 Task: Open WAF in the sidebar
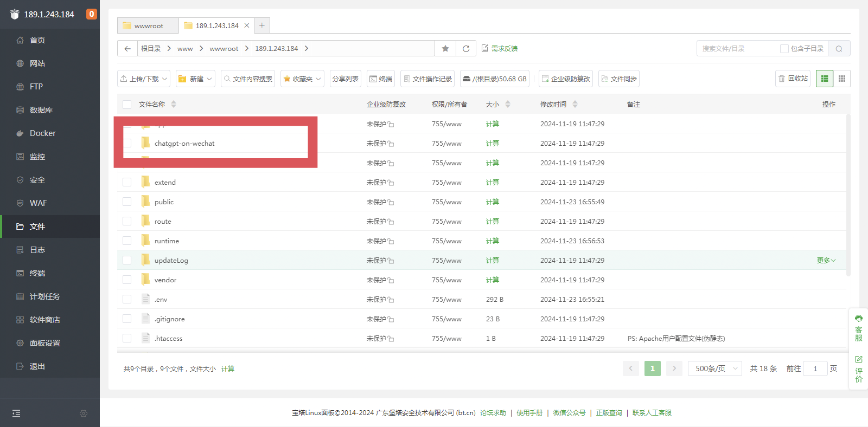[50, 203]
